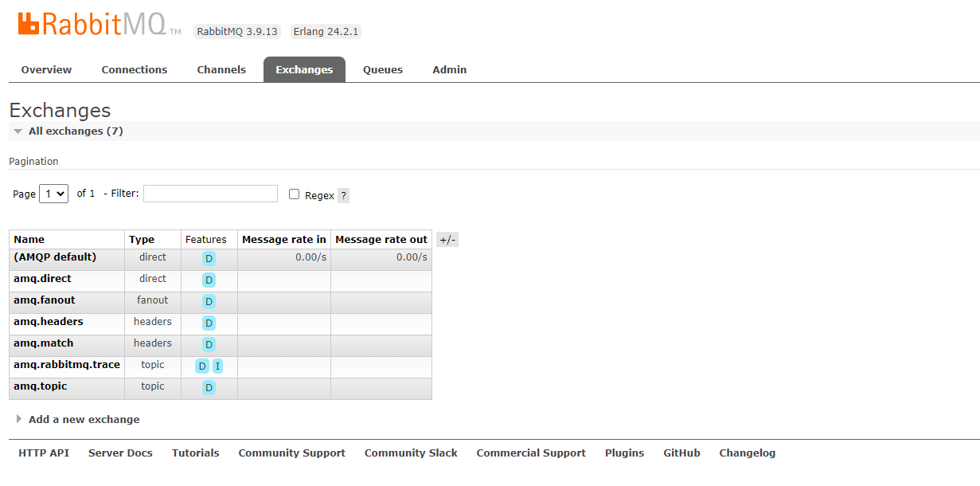Go to the Admin tab
The width and height of the screenshot is (980, 486).
click(450, 69)
